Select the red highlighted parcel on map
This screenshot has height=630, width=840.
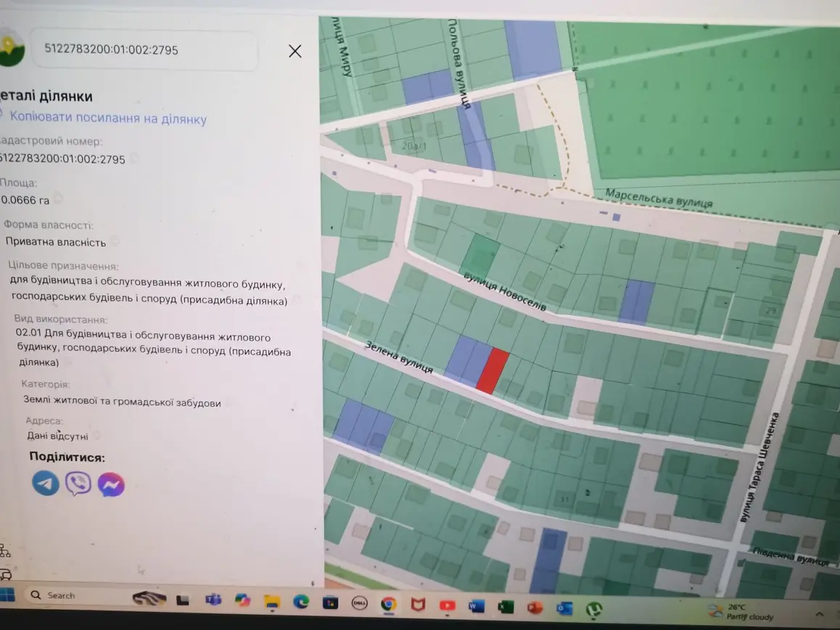point(493,371)
